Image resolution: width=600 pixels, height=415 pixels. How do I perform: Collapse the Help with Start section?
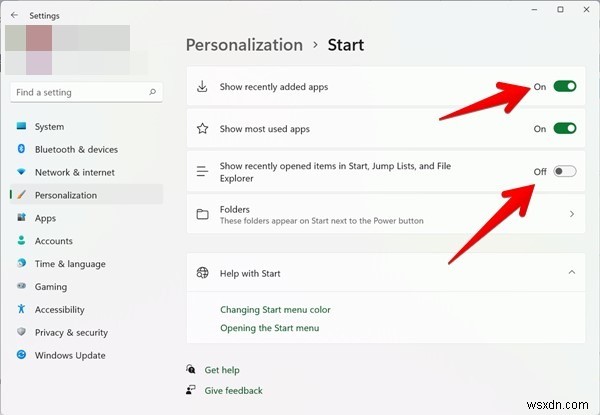[572, 272]
